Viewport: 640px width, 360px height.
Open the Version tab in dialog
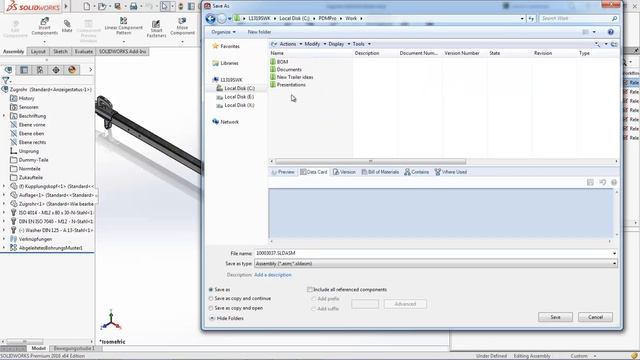coord(344,172)
